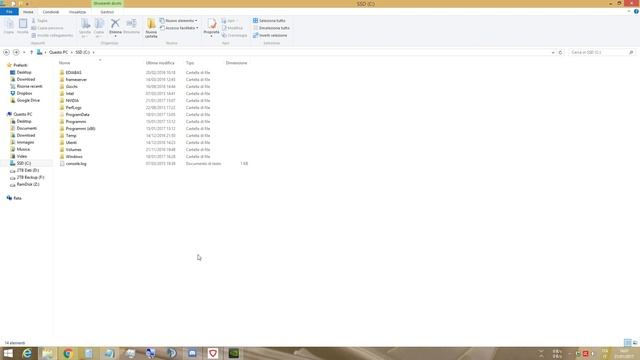Click Copia percorso in the ribbon

click(47, 28)
